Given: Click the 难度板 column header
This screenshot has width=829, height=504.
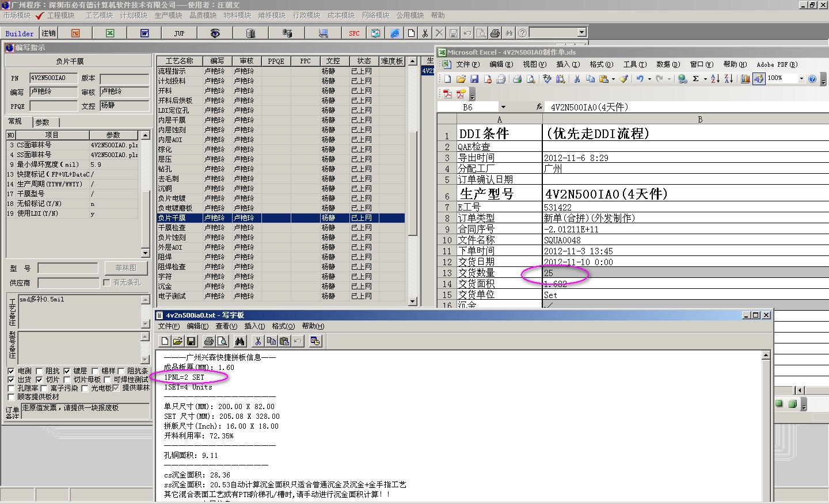Looking at the screenshot, I should pos(392,61).
